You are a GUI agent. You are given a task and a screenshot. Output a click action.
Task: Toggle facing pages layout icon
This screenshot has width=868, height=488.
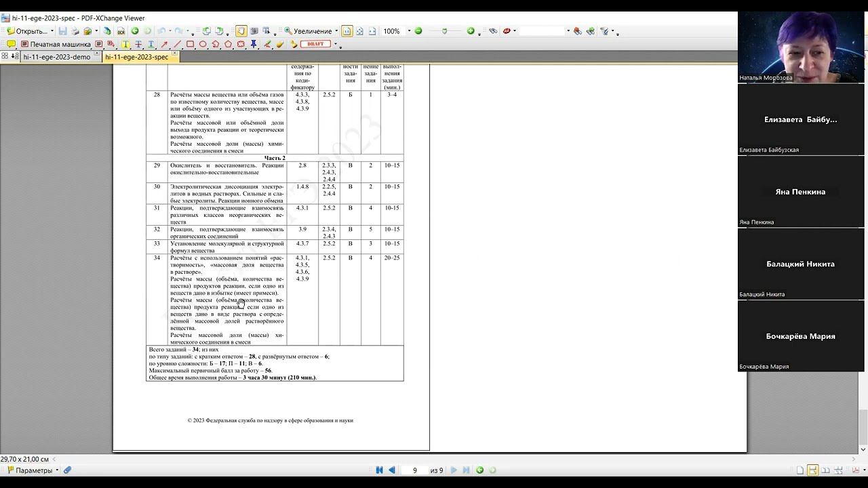(x=825, y=470)
